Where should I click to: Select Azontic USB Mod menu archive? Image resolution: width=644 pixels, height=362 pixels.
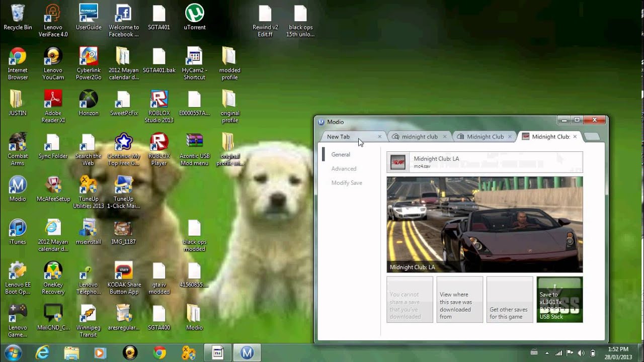tap(194, 149)
